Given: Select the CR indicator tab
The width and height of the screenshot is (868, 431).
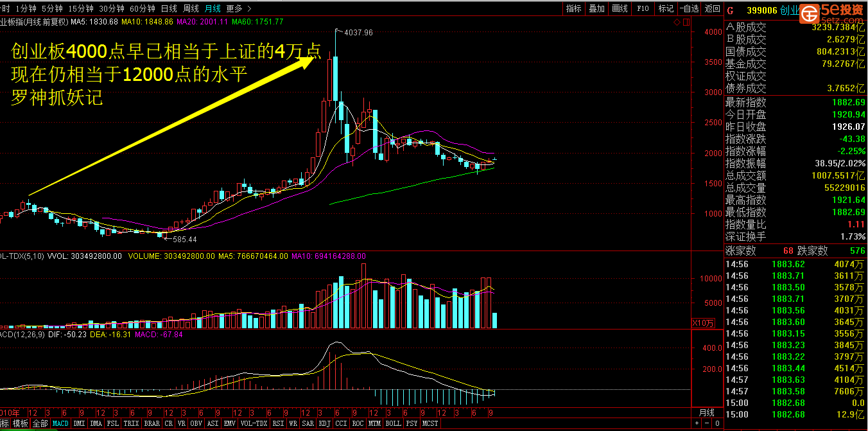Looking at the screenshot, I should click(169, 424).
